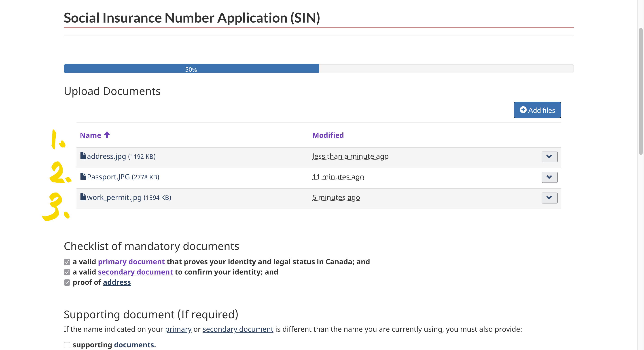Click the Add files button
The image size is (644, 350).
point(537,110)
